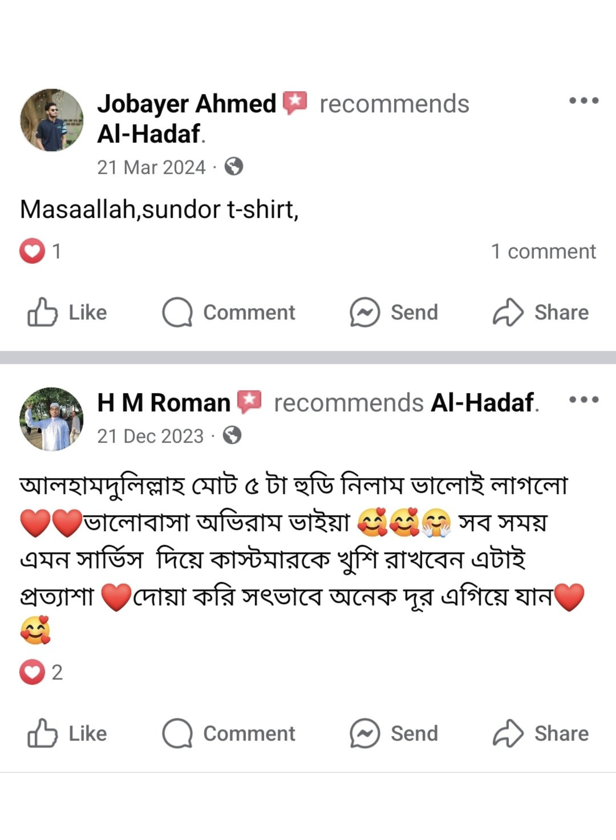Like H M Roman's recommendation post
Screen dimensions: 616x840
(68, 733)
